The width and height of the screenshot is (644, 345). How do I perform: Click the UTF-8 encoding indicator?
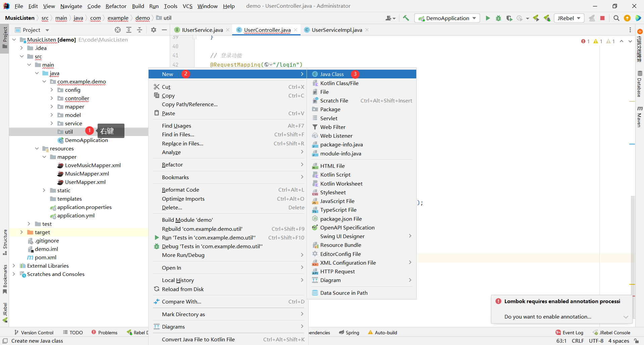[596, 341]
